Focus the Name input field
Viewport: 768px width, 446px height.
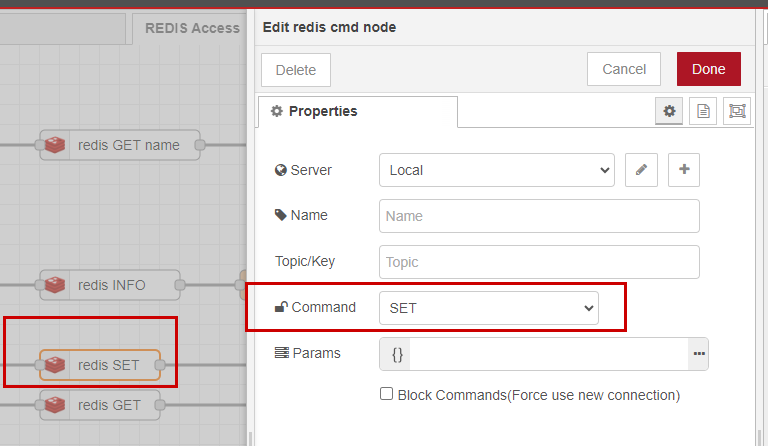(539, 216)
